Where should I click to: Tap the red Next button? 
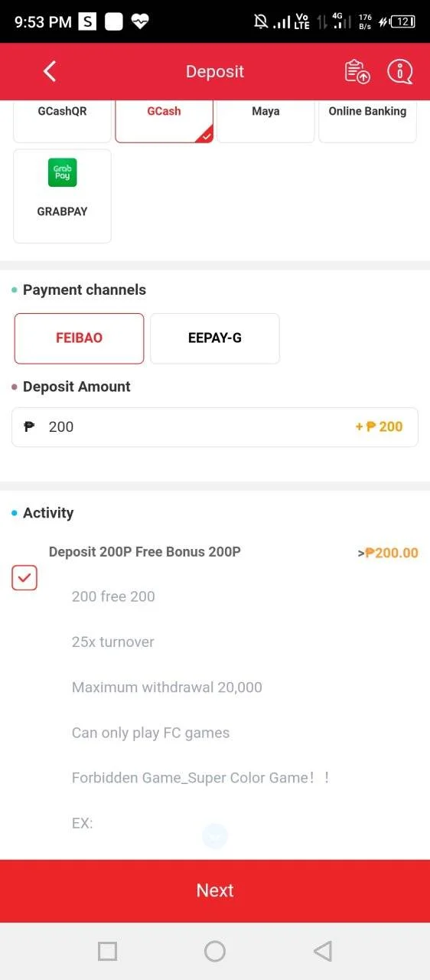(x=215, y=890)
